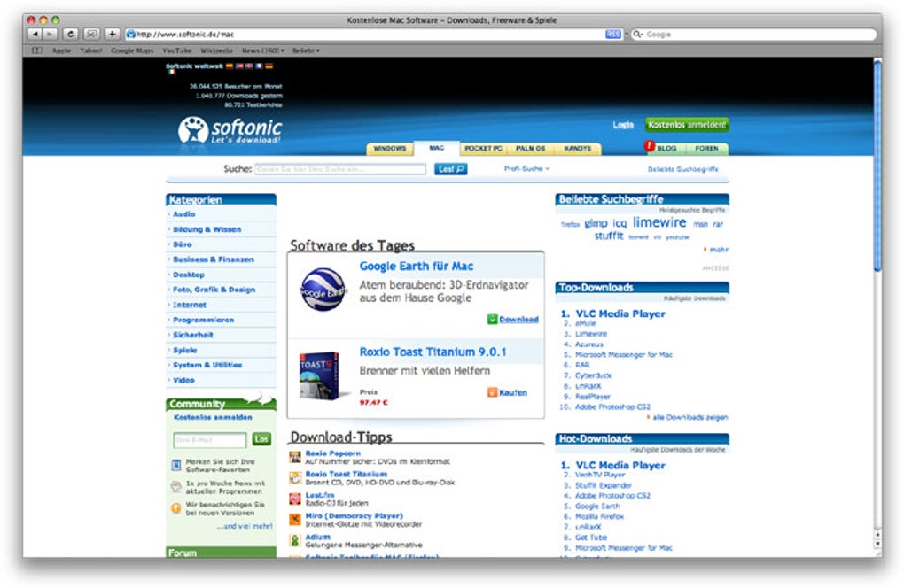The width and height of the screenshot is (904, 588).
Task: Open the Bildung & Wissen category
Action: [207, 229]
